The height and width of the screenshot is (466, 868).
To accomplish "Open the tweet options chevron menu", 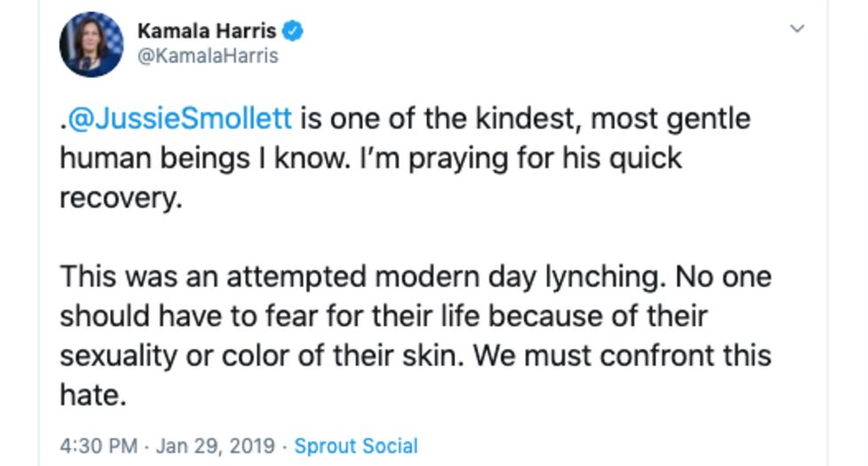I will click(x=797, y=28).
